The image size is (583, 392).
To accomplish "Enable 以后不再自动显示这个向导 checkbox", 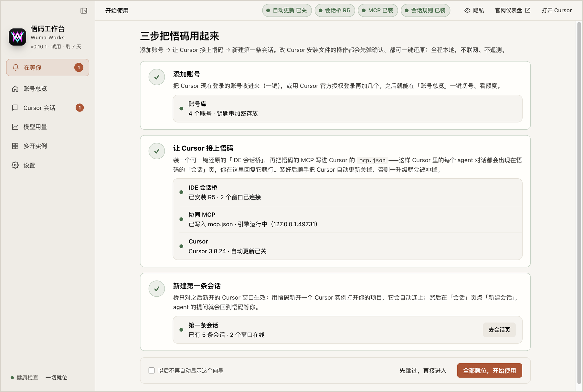I will click(152, 370).
